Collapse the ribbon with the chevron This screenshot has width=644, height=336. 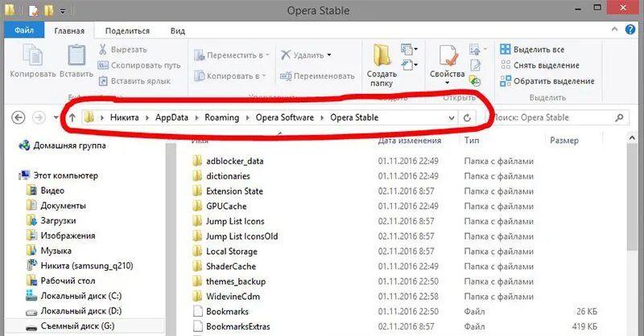pos(614,29)
